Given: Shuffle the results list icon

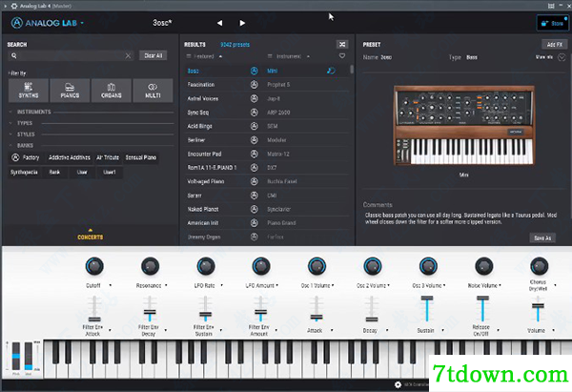Looking at the screenshot, I should pos(342,45).
